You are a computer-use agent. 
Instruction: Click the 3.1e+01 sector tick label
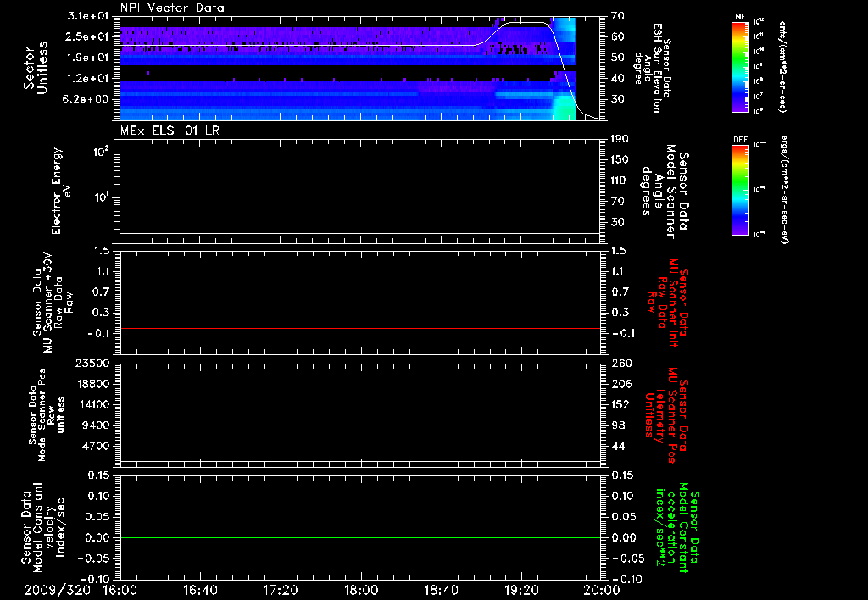pos(87,16)
